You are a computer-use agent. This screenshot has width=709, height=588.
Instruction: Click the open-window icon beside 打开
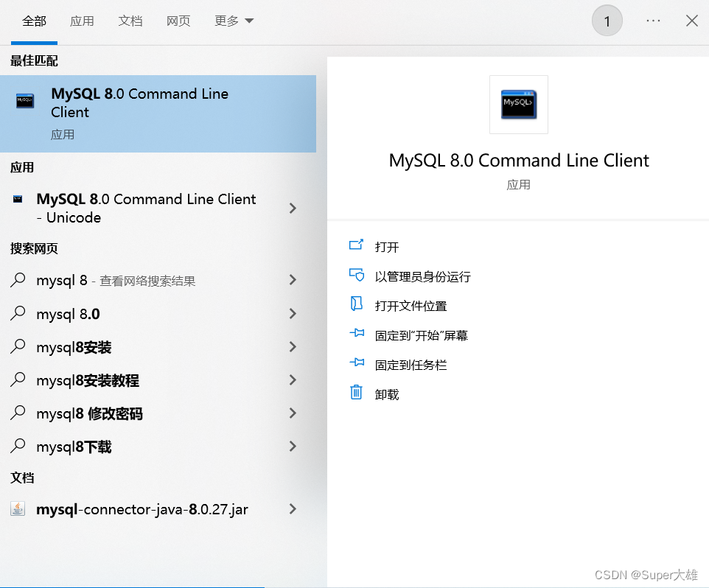coord(356,245)
